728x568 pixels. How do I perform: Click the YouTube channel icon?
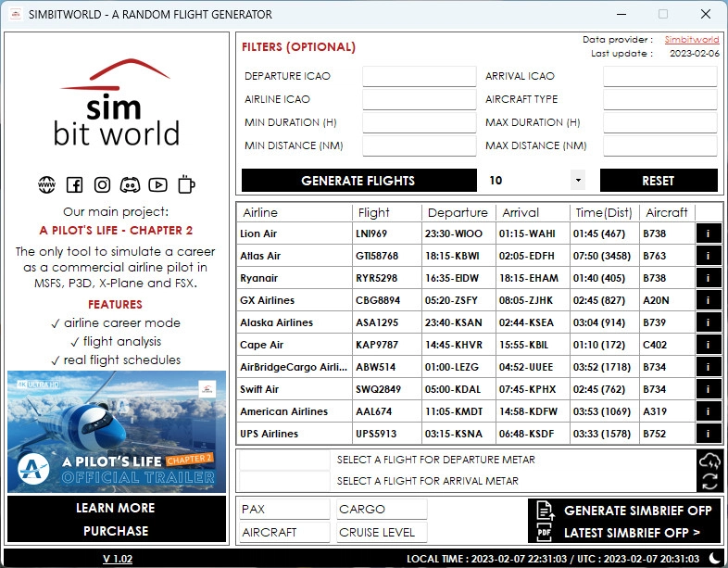(157, 185)
